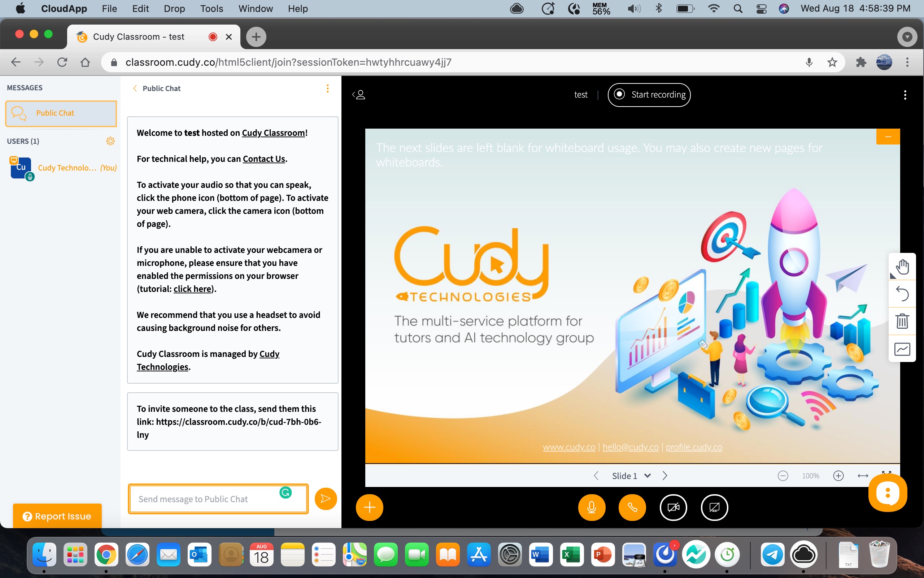Zoom out the slide

783,475
